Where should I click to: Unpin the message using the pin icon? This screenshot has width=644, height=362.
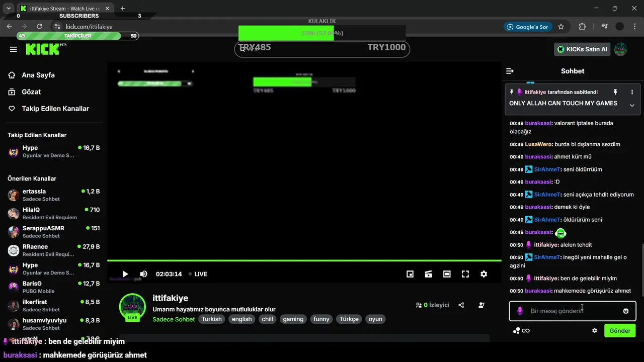tap(615, 92)
